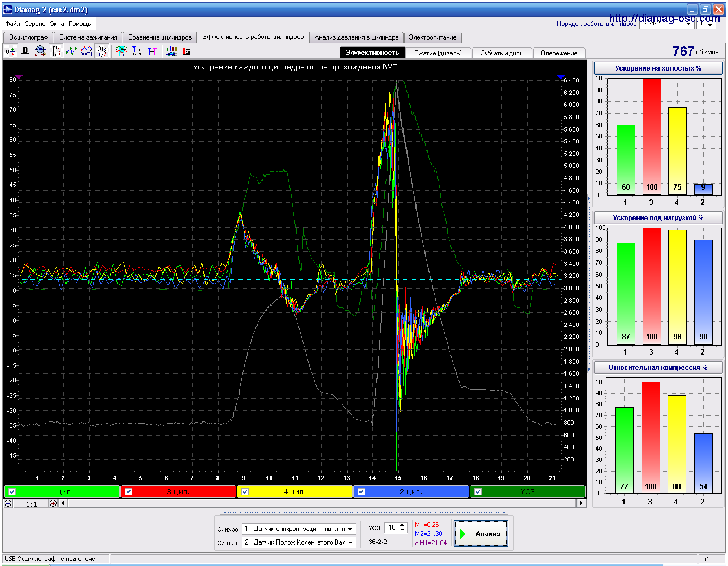Select the Эффективность работы цилиндров tab
This screenshot has height=566, width=728.
point(253,37)
